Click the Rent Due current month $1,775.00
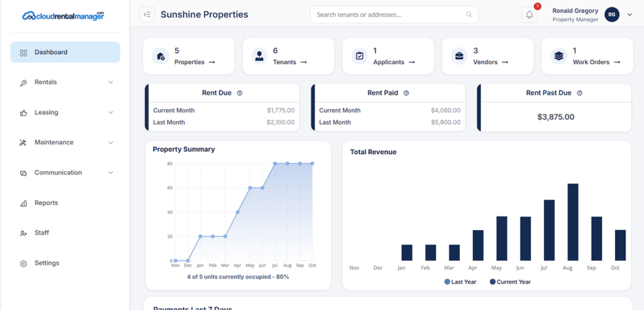Image resolution: width=644 pixels, height=310 pixels. tap(280, 111)
